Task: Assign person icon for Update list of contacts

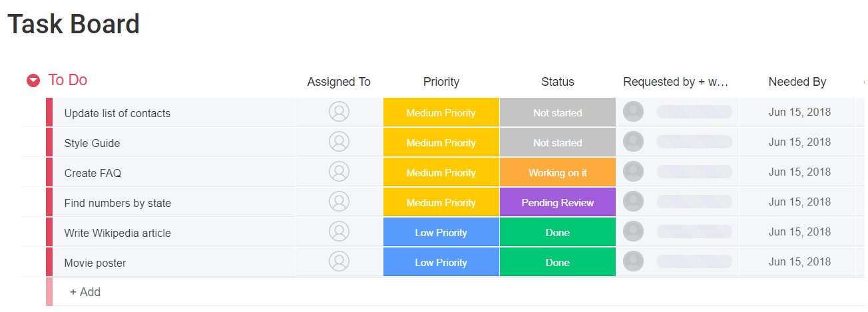Action: (x=339, y=112)
